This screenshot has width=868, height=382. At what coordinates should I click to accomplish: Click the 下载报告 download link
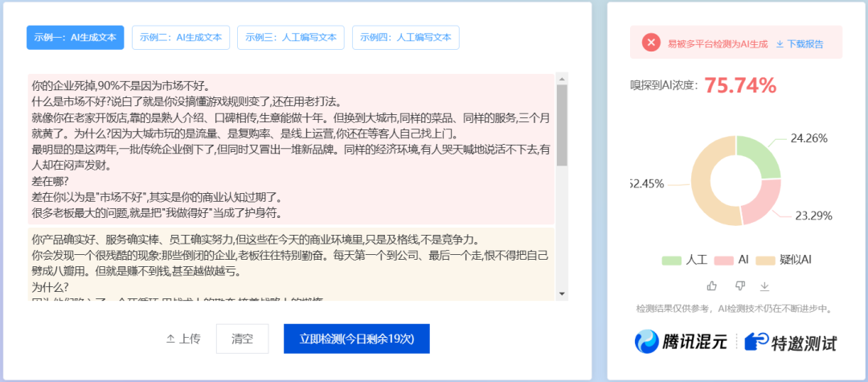pos(800,44)
